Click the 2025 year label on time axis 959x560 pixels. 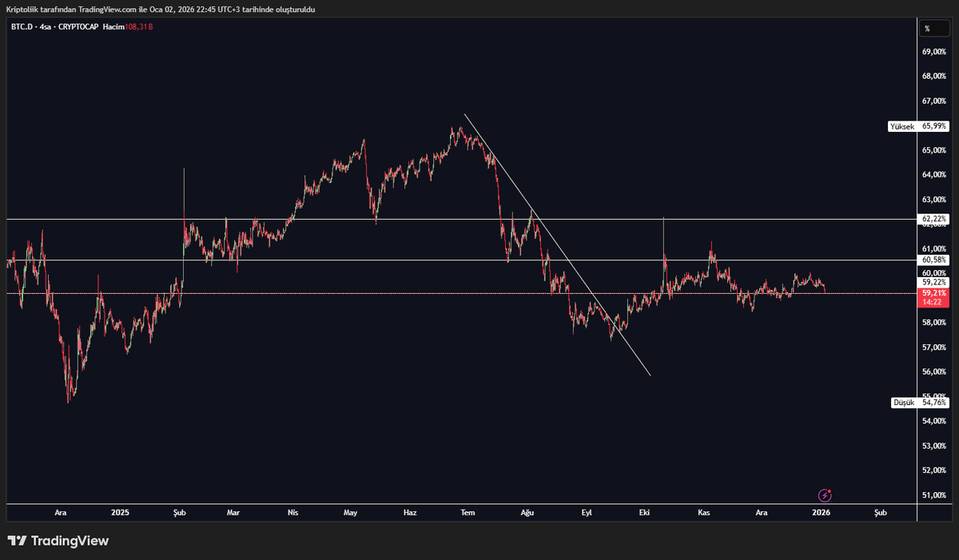coord(120,512)
